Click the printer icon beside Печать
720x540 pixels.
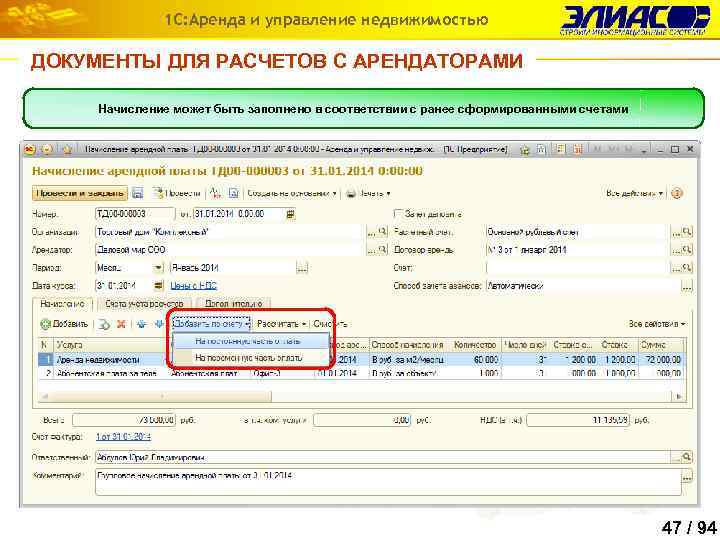[351, 194]
